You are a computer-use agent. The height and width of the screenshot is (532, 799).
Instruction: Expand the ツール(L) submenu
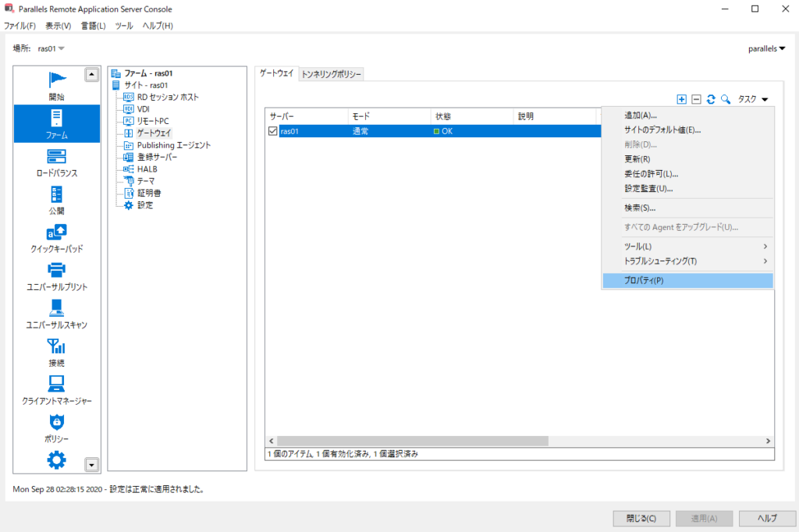(687, 246)
